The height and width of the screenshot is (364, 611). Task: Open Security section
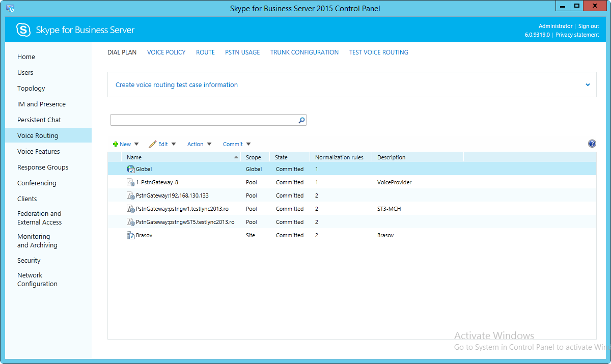[29, 261]
